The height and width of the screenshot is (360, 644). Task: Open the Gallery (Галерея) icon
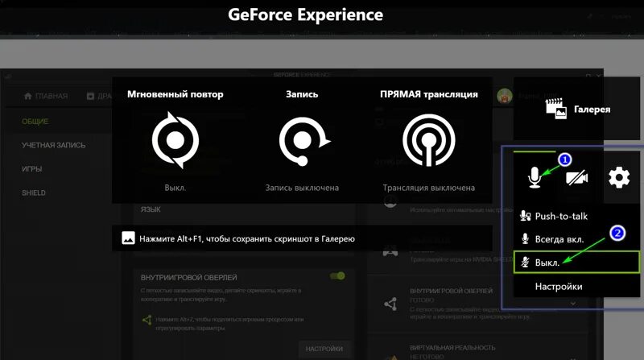[x=555, y=109]
